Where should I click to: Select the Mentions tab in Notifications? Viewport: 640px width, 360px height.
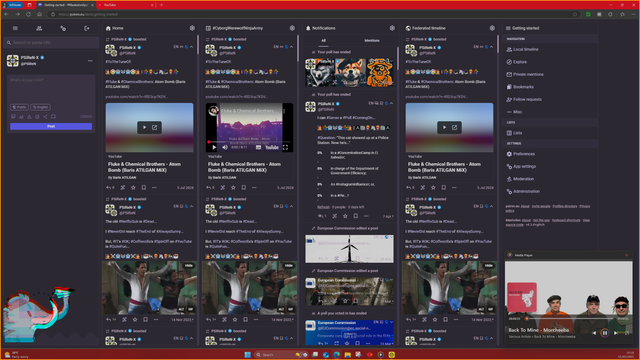pyautogui.click(x=372, y=40)
